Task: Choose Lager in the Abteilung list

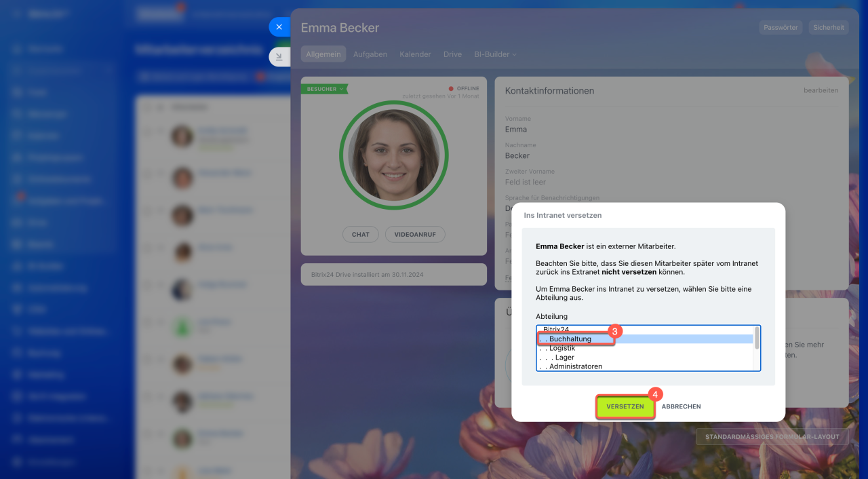Action: tap(645, 358)
